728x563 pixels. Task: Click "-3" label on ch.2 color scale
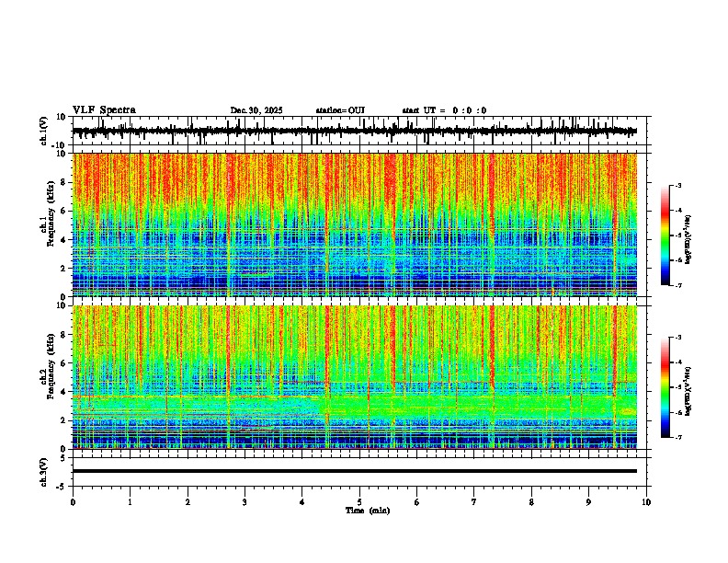click(x=678, y=338)
